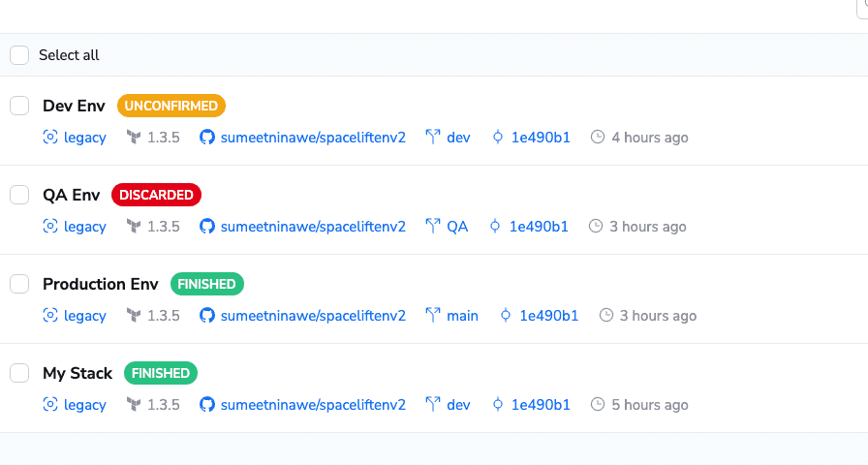This screenshot has width=868, height=465.
Task: Check the QA Env stack checkbox
Action: click(19, 195)
